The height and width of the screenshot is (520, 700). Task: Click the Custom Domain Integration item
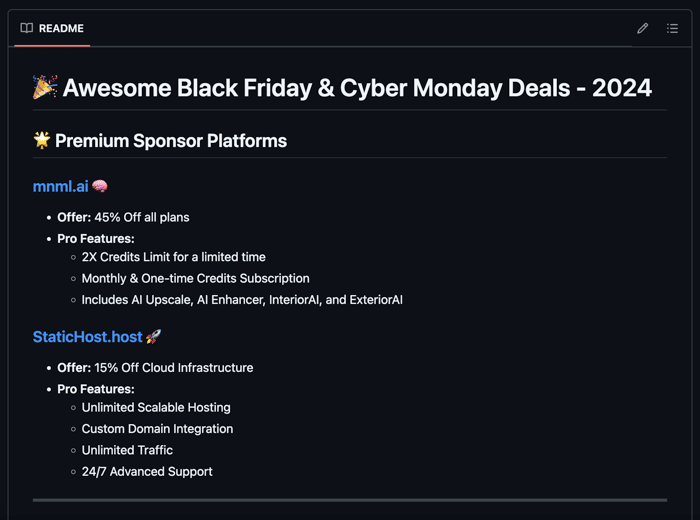[157, 429]
